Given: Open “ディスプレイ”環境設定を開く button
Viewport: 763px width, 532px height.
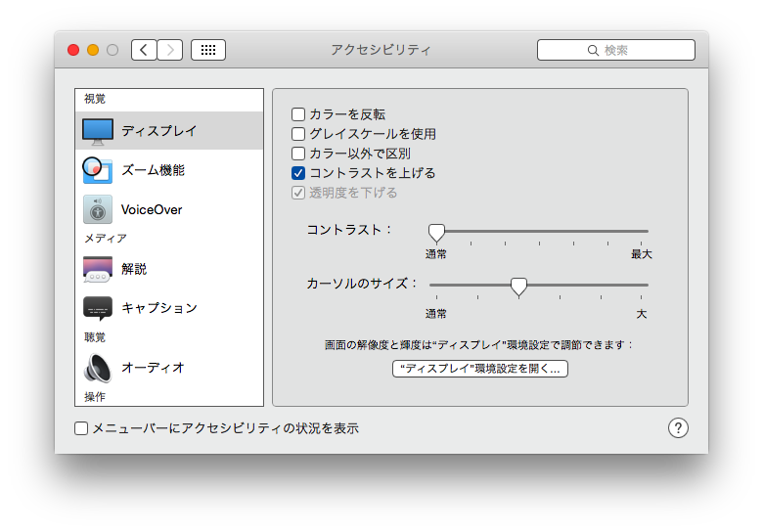Looking at the screenshot, I should (x=479, y=369).
